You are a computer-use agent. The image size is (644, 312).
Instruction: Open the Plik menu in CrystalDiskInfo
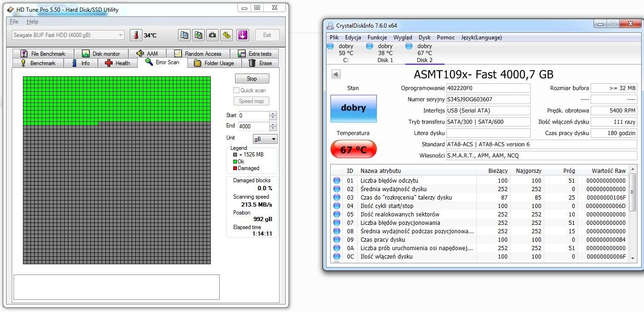pos(334,37)
